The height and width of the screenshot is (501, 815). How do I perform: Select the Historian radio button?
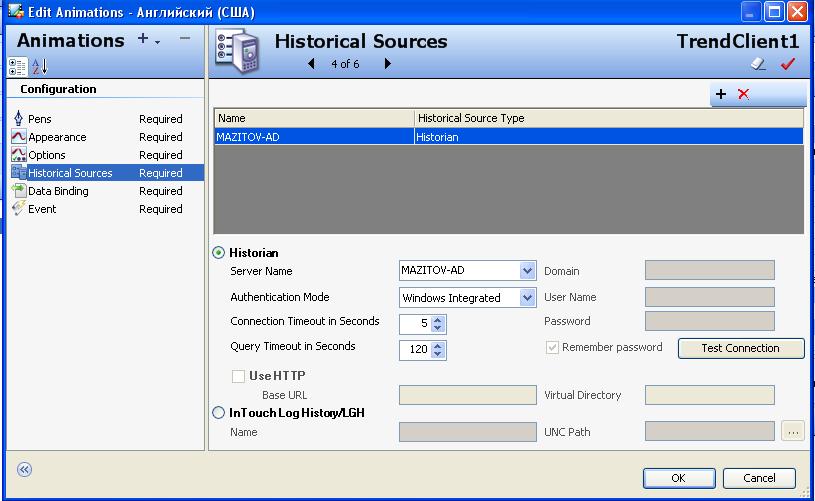[219, 253]
